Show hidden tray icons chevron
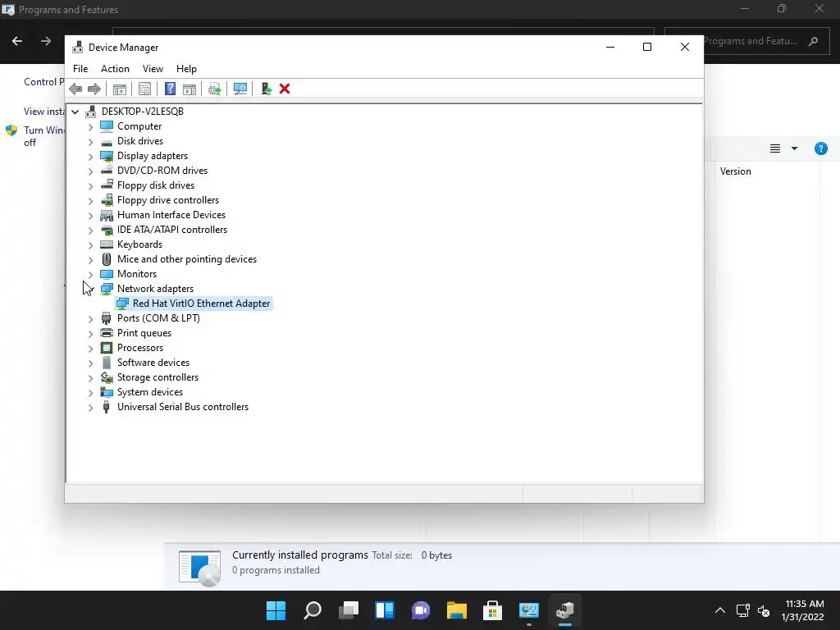 point(720,610)
